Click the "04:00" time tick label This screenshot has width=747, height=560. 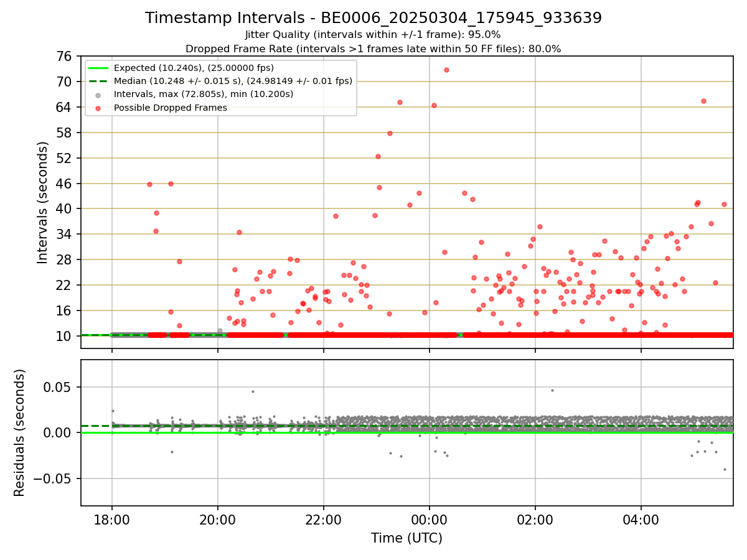tap(641, 520)
